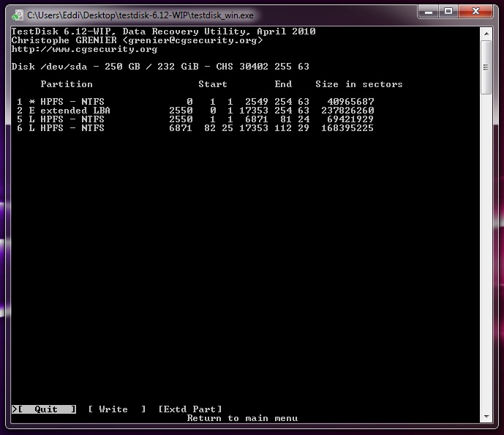Click the scrollbar up arrow
The image size is (504, 435).
point(486,34)
